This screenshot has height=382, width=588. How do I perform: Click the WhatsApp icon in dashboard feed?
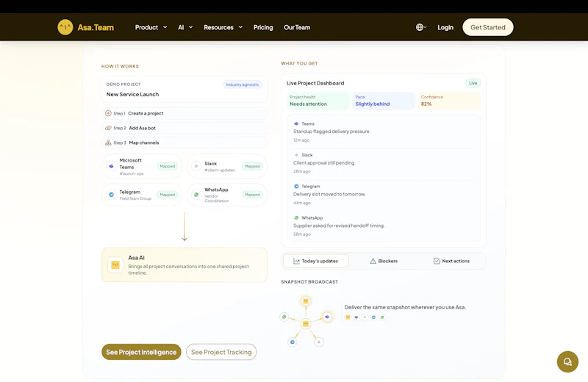pos(296,217)
